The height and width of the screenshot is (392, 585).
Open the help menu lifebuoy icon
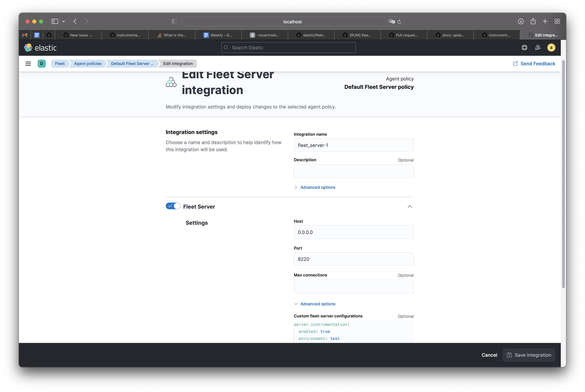pyautogui.click(x=524, y=48)
